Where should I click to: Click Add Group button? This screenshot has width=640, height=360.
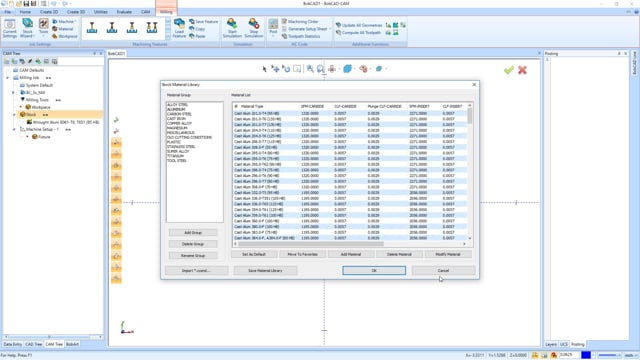tap(193, 233)
